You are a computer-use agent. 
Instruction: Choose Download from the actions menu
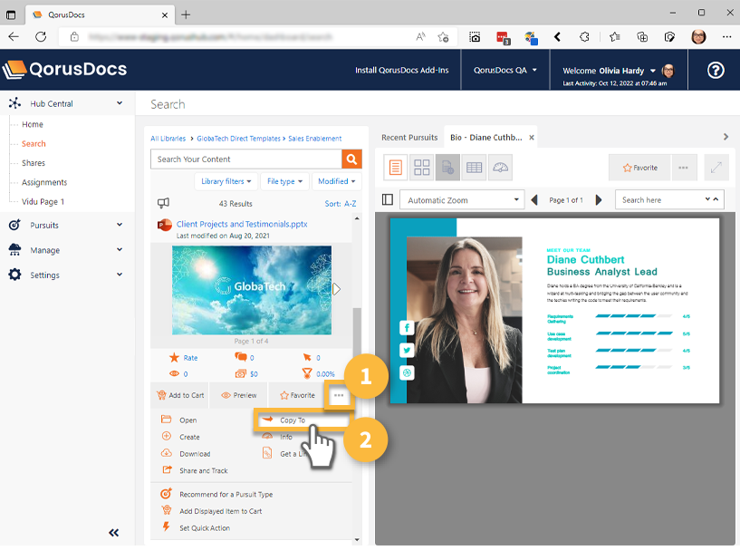[195, 454]
